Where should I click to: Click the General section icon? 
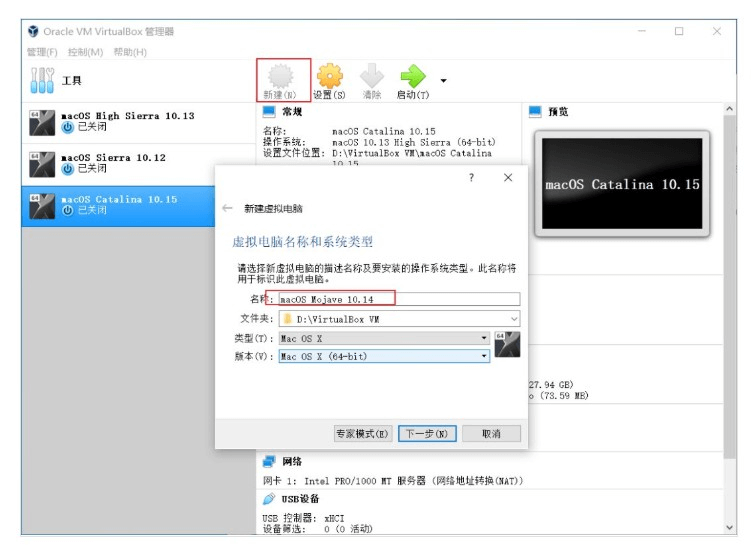click(269, 112)
